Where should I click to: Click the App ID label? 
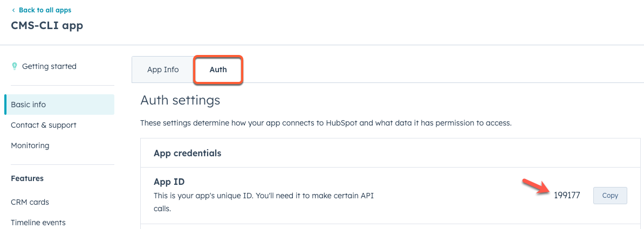point(169,182)
